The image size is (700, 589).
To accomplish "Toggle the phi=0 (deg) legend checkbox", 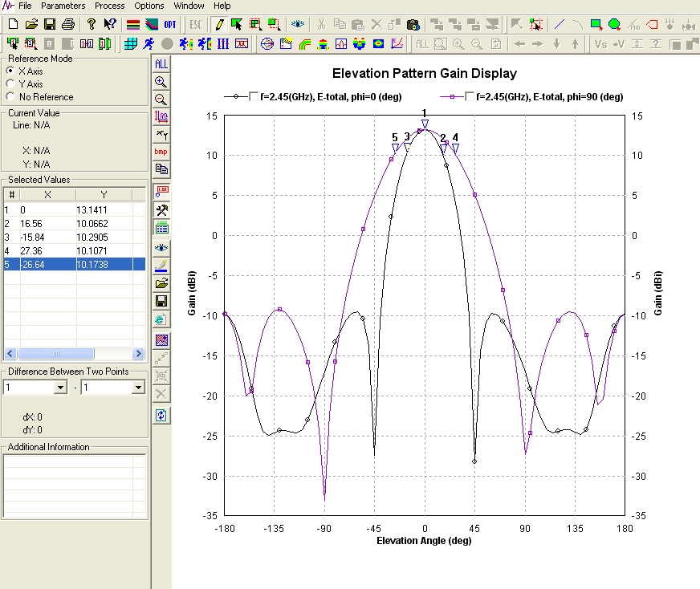I will [254, 96].
